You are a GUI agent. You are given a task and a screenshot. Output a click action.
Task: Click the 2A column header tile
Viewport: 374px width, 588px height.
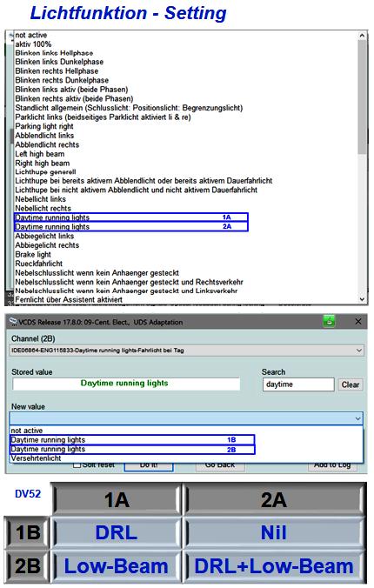pos(273,499)
